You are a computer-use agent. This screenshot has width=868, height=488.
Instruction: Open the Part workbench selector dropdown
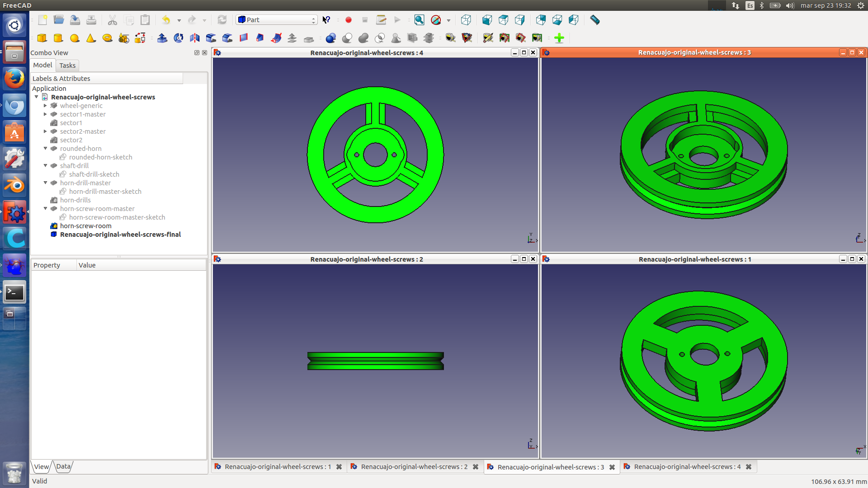point(276,20)
